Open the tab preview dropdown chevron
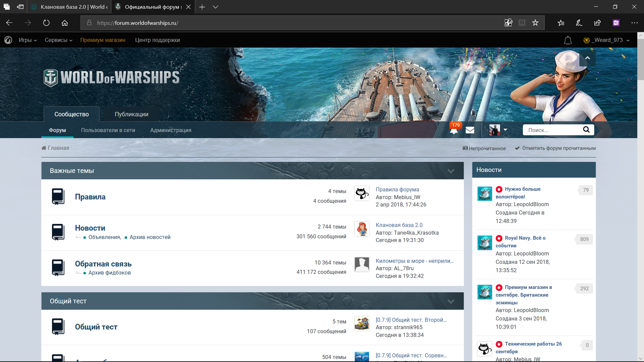Screen dimensions: 644x362 point(216,7)
